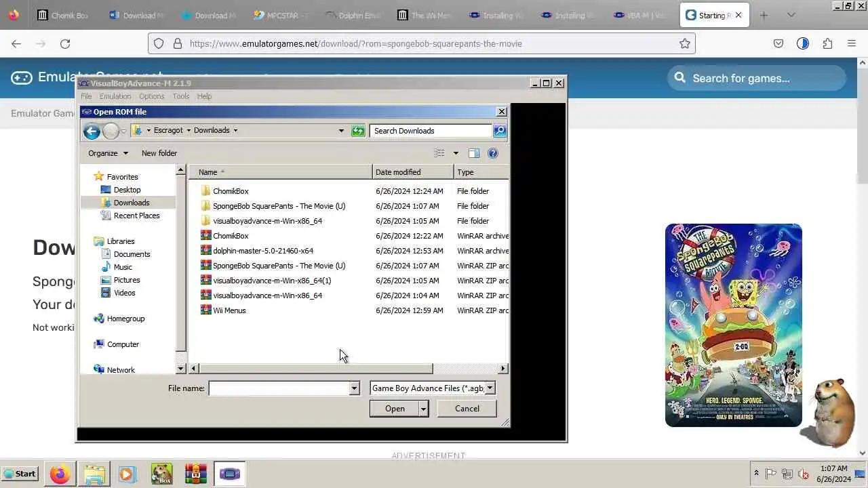Open ChomikBox hamster icon in taskbar
The height and width of the screenshot is (488, 868).
click(x=161, y=474)
